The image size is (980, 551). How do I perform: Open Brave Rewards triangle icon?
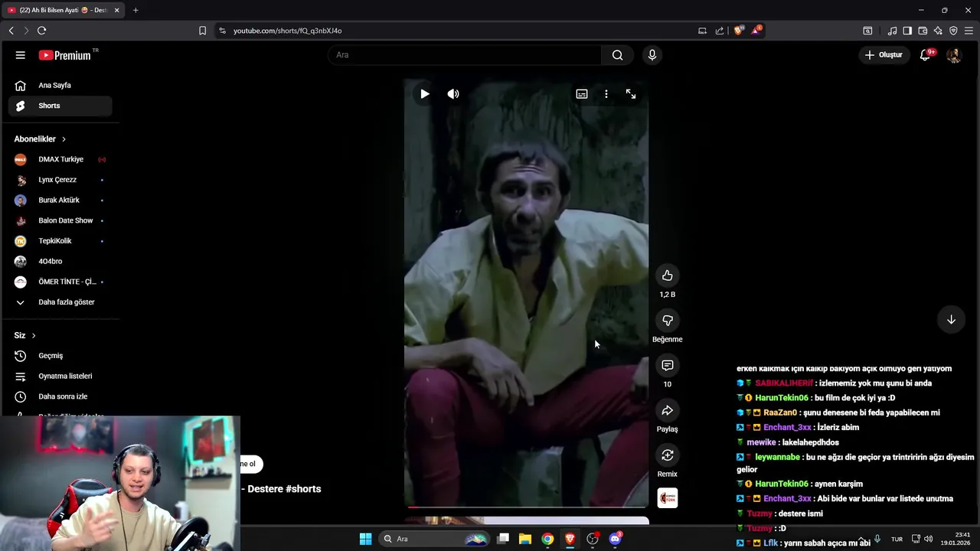pyautogui.click(x=756, y=31)
